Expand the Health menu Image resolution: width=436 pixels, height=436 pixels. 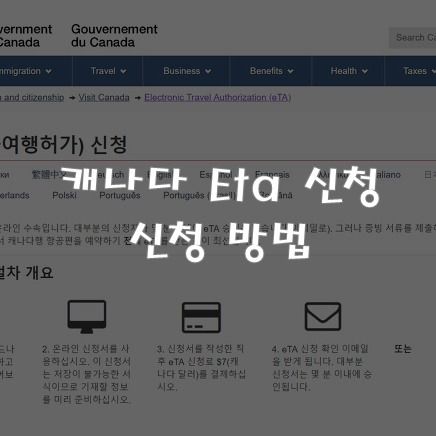coord(349,71)
